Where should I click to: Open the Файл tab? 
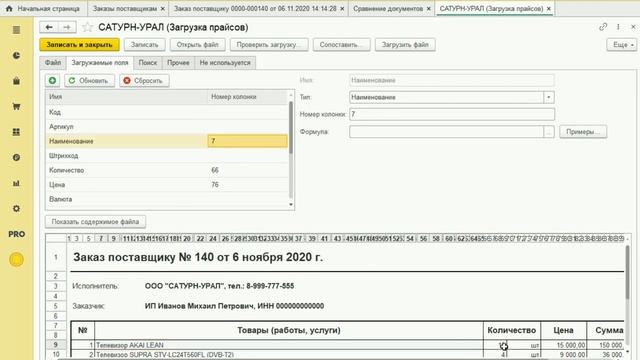click(53, 63)
